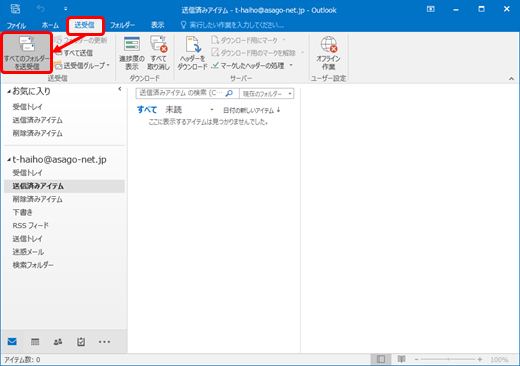The width and height of the screenshot is (520, 366).
Task: Collapse Favorites (お気に入り) section
Action: pos(9,91)
